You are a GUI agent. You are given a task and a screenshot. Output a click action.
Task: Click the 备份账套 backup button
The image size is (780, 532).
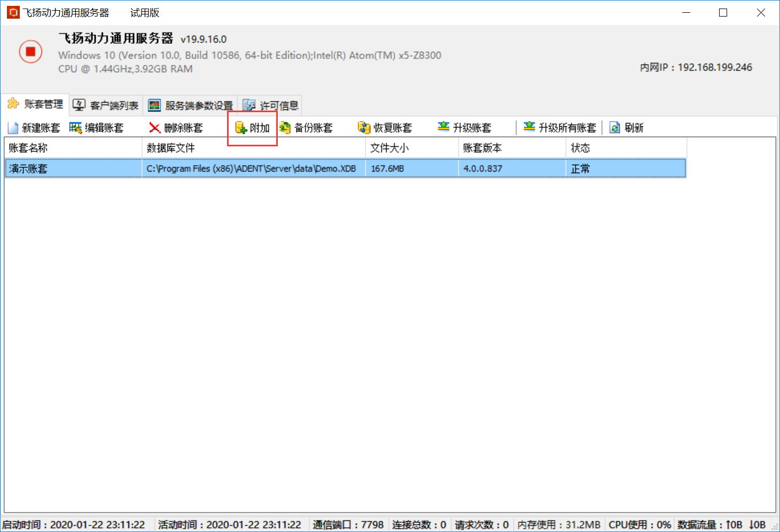(x=306, y=128)
